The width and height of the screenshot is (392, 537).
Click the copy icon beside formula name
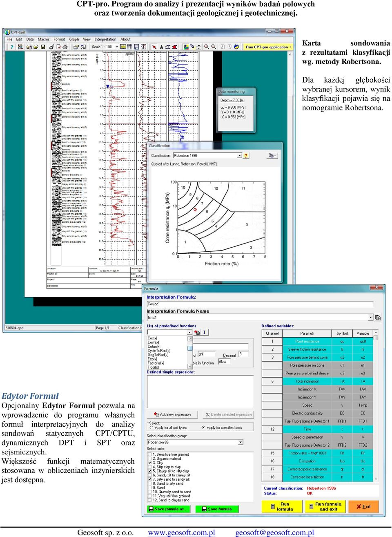tap(378, 318)
